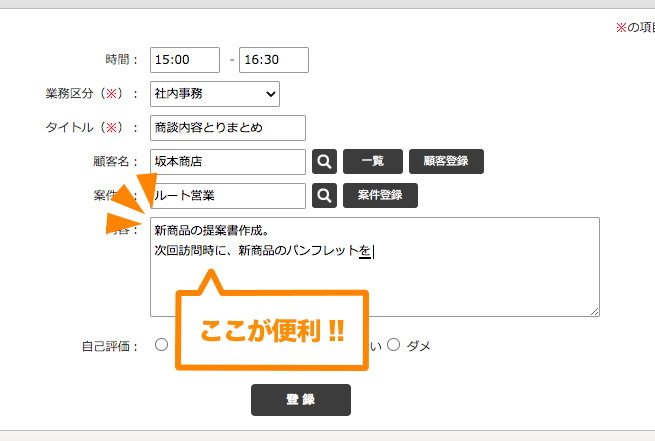Screen dimensions: 655x441
Task: Grab the textarea resize handle corner
Action: [x=595, y=312]
